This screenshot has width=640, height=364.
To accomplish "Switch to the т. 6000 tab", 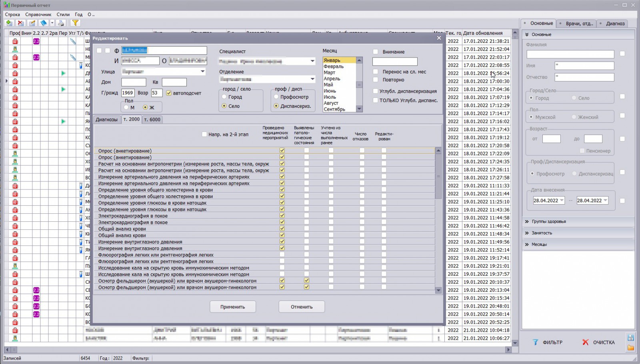I will click(x=152, y=119).
